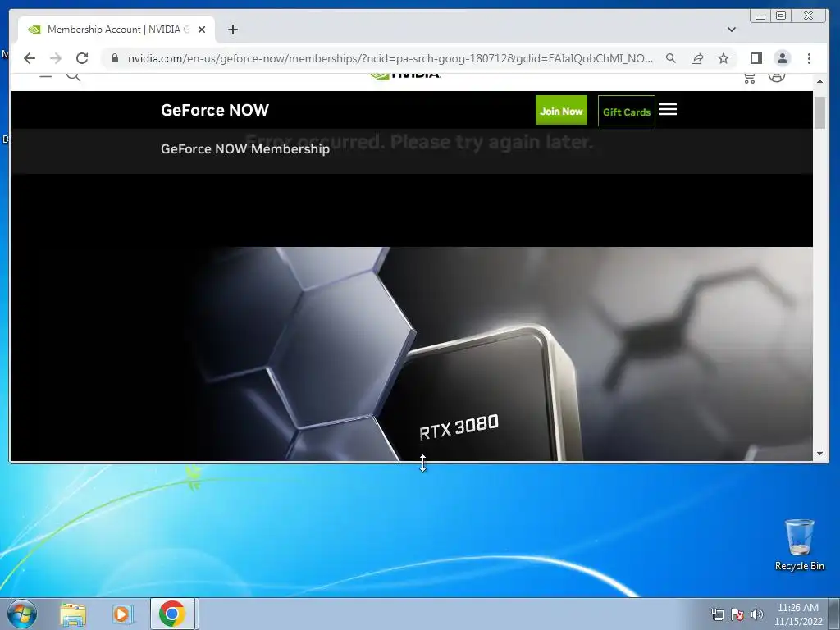840x630 pixels.
Task: Open NVIDIA site search magnifier
Action: 73,76
